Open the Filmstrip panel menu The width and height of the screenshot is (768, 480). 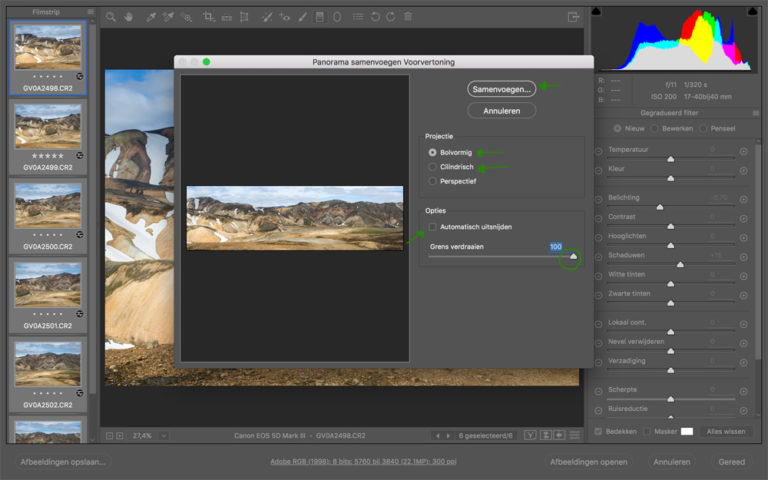tap(90, 12)
